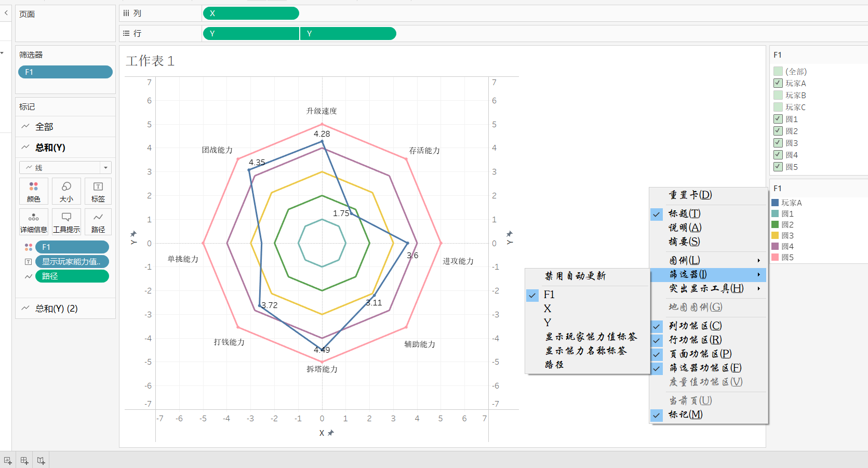Toggle 行功能区(R) menu entry
The height and width of the screenshot is (468, 868).
(709, 340)
